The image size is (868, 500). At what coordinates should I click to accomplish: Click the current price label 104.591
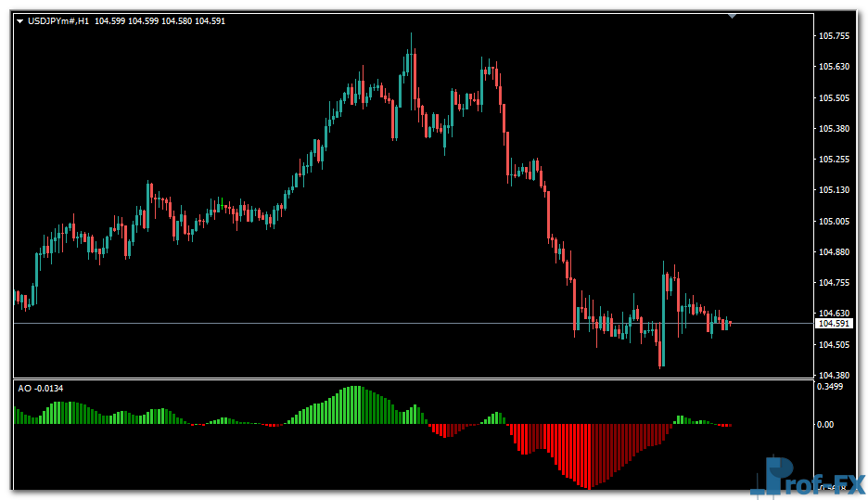point(833,324)
